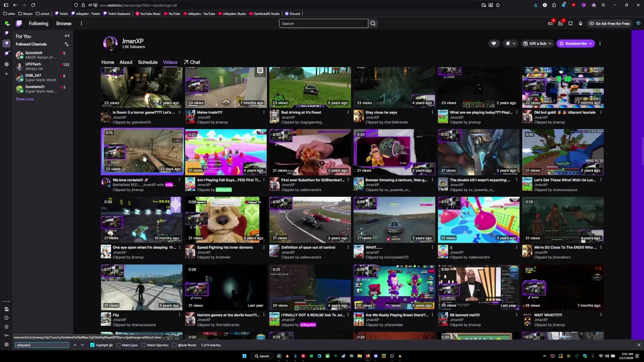Image resolution: width=644 pixels, height=362 pixels.
Task: Open the Home channel tab
Action: (108, 62)
